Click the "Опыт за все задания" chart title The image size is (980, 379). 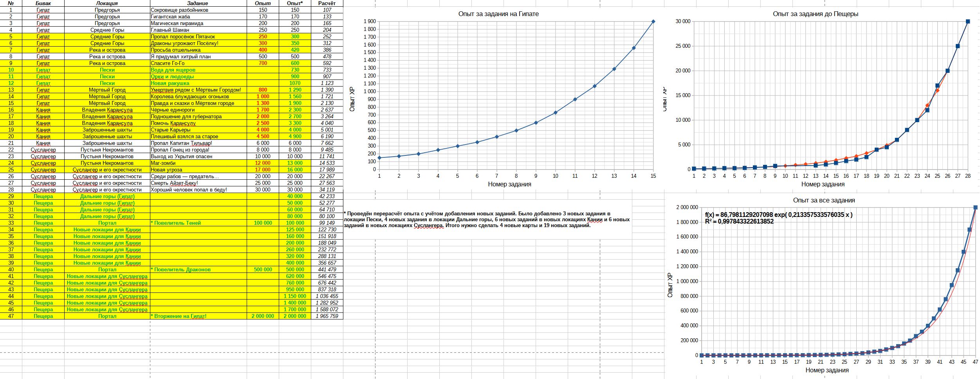coord(824,200)
